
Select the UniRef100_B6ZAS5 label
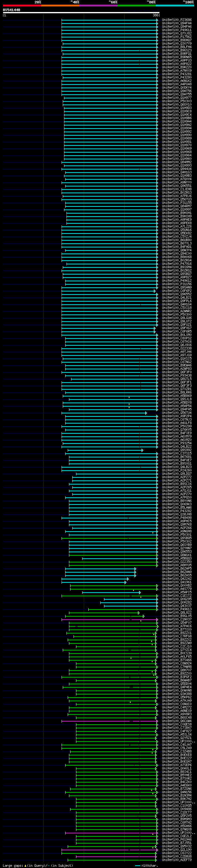point(177,576)
